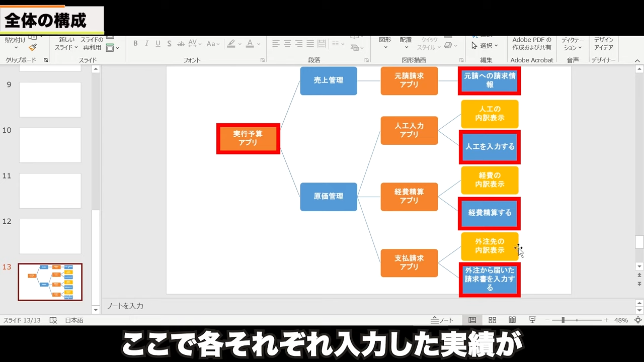Click the zoom slider in status bar
This screenshot has height=362, width=644.
[x=563, y=320]
